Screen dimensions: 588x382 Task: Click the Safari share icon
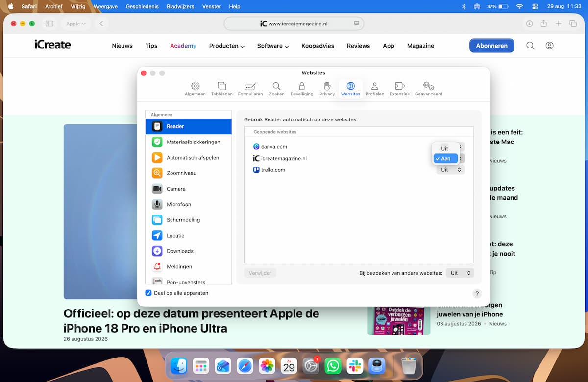543,24
